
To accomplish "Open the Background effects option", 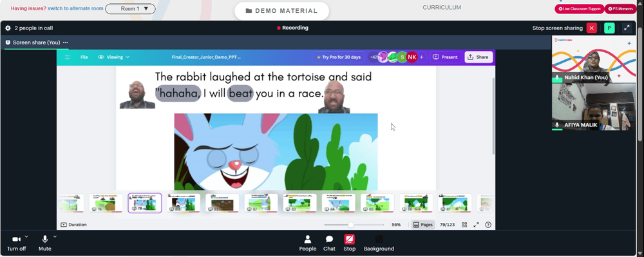I will (379, 243).
